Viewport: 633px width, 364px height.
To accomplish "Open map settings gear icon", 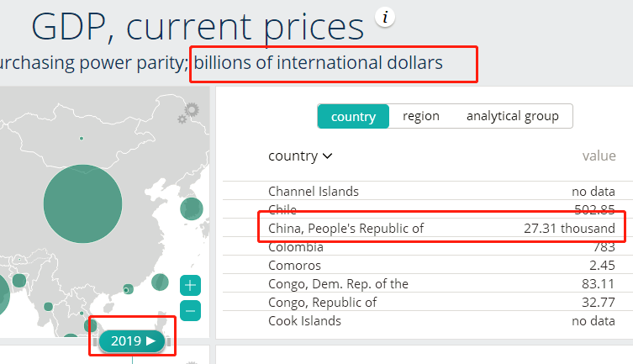I will pyautogui.click(x=188, y=113).
